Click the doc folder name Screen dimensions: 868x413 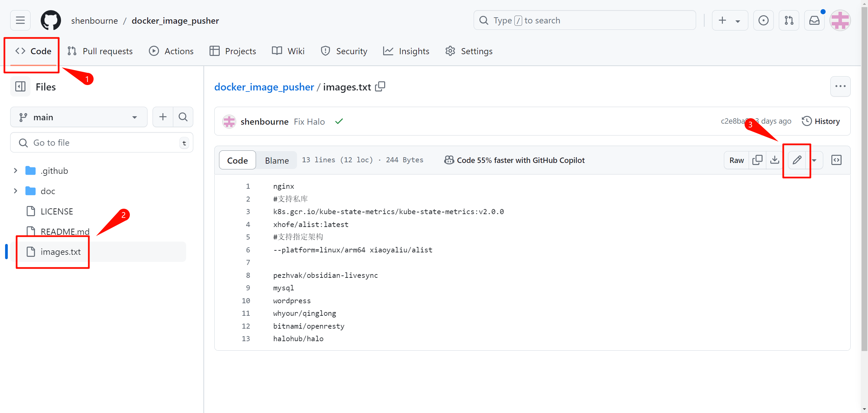coord(48,191)
